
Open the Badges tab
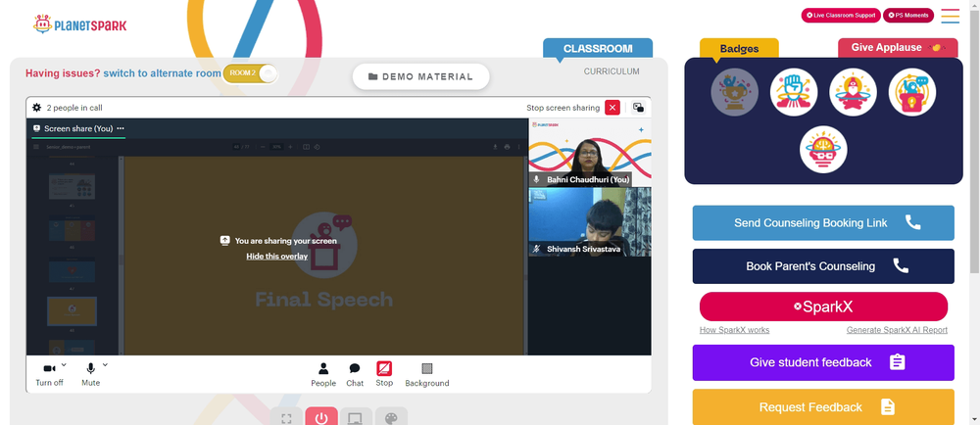(739, 48)
